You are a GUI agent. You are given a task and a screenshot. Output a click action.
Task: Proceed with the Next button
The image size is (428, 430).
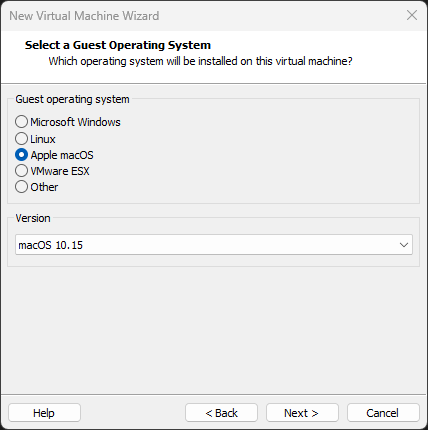click(x=302, y=413)
